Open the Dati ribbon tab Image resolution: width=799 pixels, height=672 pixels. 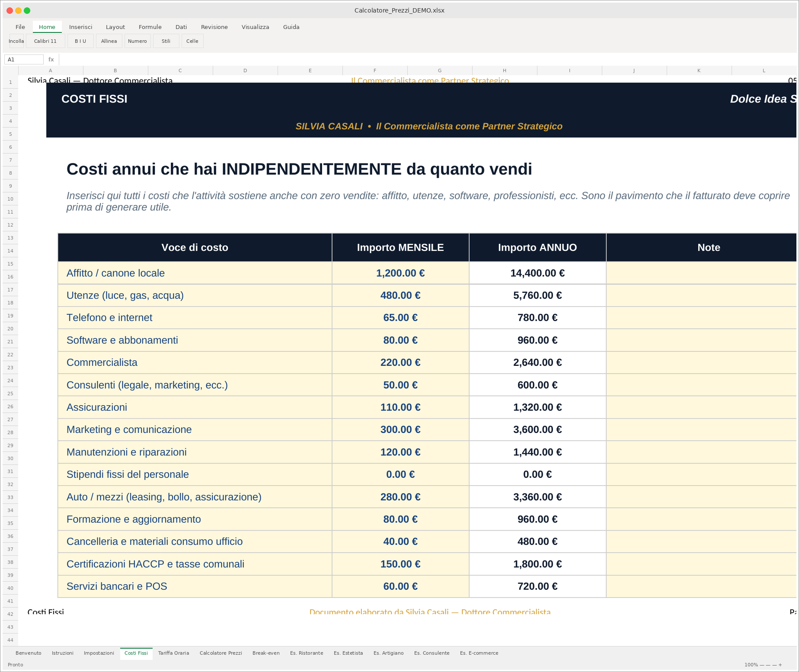click(181, 27)
